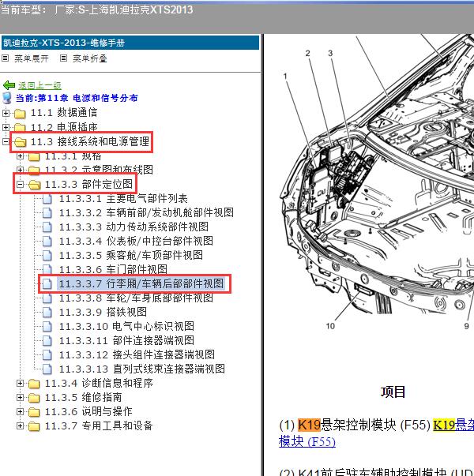Click the 11.3.3.9 document page icon

[47, 313]
